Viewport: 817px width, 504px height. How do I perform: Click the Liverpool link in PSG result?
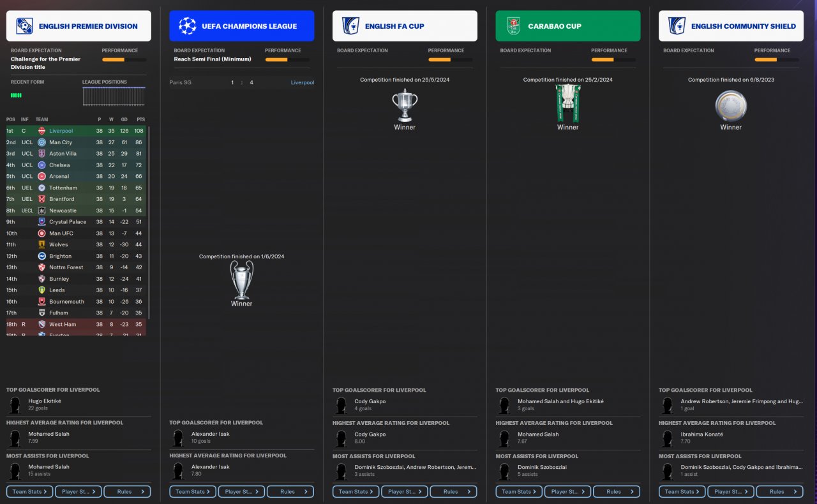[x=303, y=82]
